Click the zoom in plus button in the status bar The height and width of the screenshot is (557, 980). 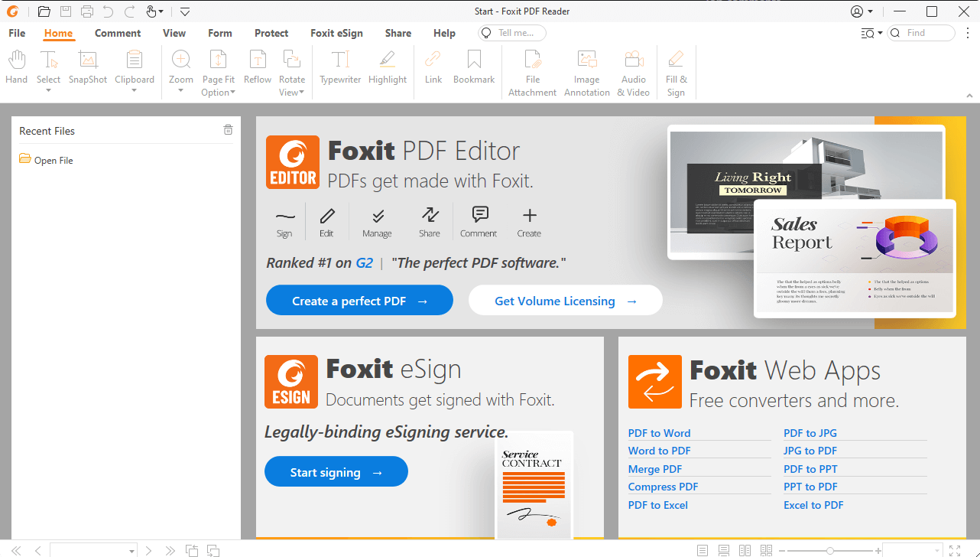877,551
